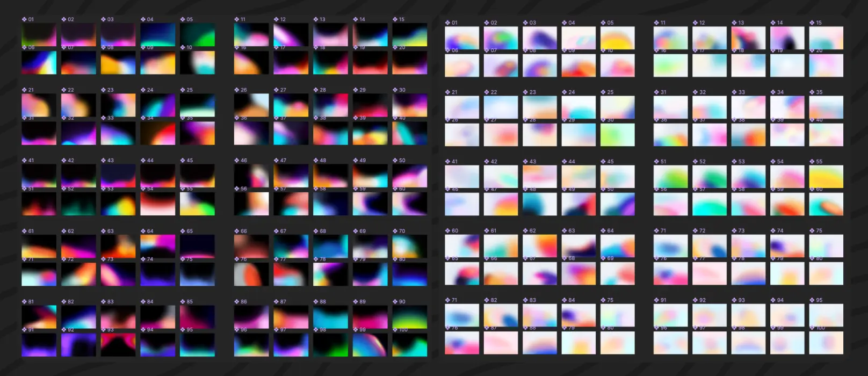The image size is (868, 376).
Task: Select dark gradient 10 with white-cyan blob
Action: click(197, 63)
